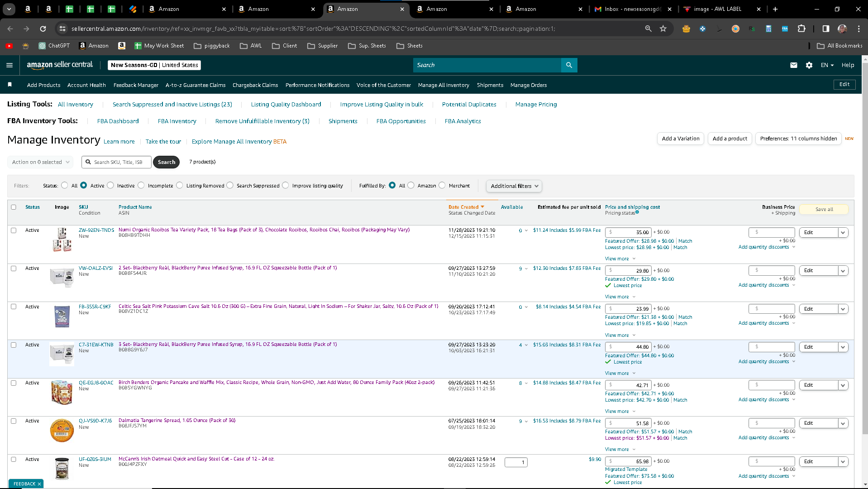
Task: Open Account Health in the nav bar
Action: (x=86, y=85)
